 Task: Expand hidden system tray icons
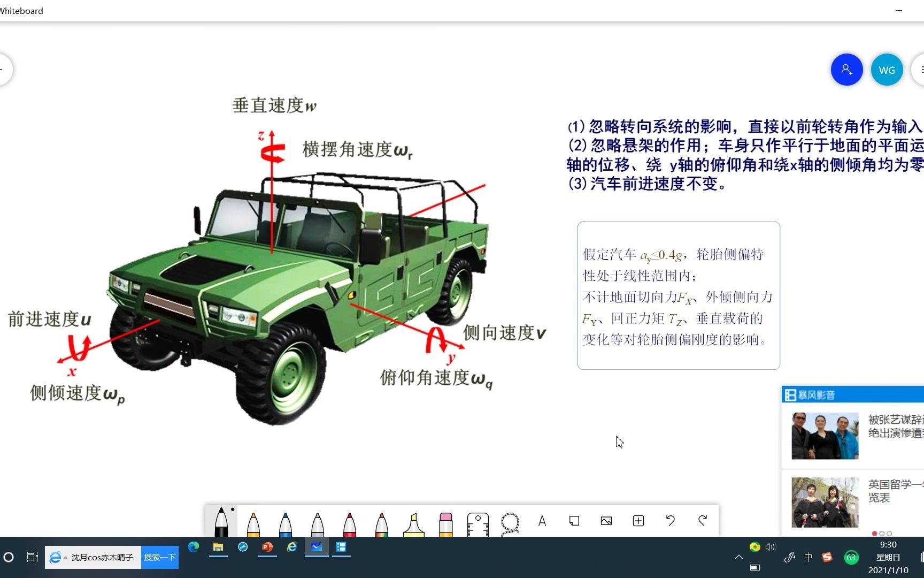pyautogui.click(x=738, y=557)
